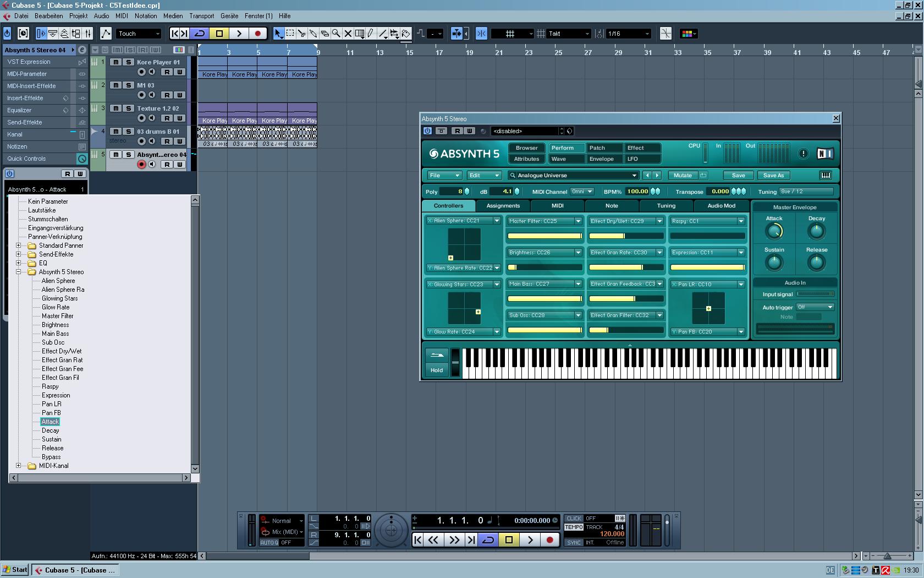Image resolution: width=924 pixels, height=578 pixels.
Task: Jump to project start in transport panel
Action: coord(418,540)
